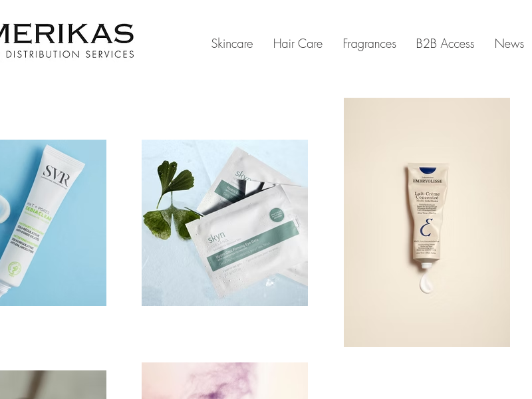This screenshot has width=532, height=399.
Task: Open the Skyn Iceland eye gels image
Action: click(x=225, y=223)
